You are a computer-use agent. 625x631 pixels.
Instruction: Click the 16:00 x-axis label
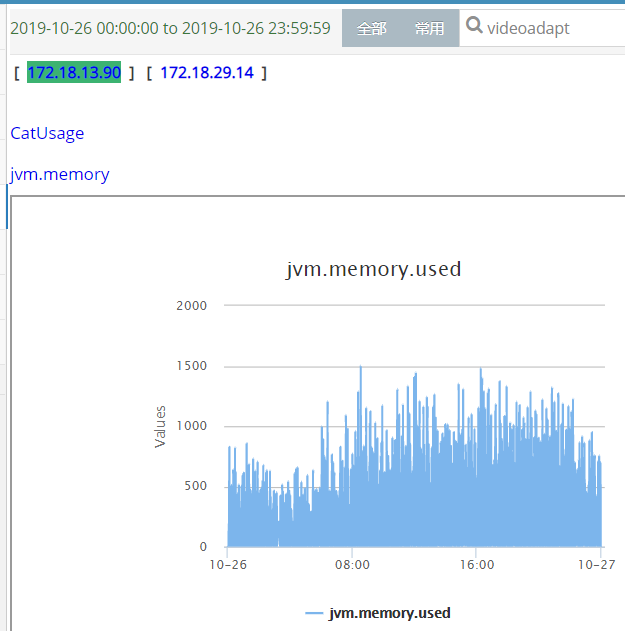pos(477,565)
